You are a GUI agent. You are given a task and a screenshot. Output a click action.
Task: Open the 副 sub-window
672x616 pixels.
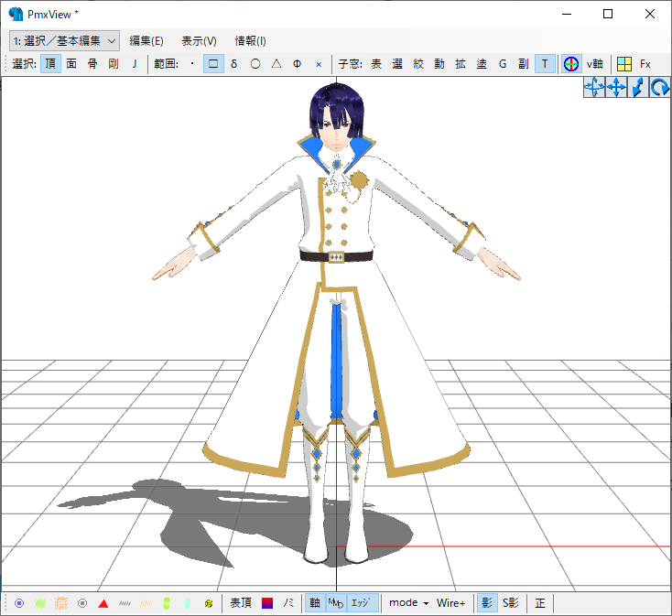(x=524, y=64)
